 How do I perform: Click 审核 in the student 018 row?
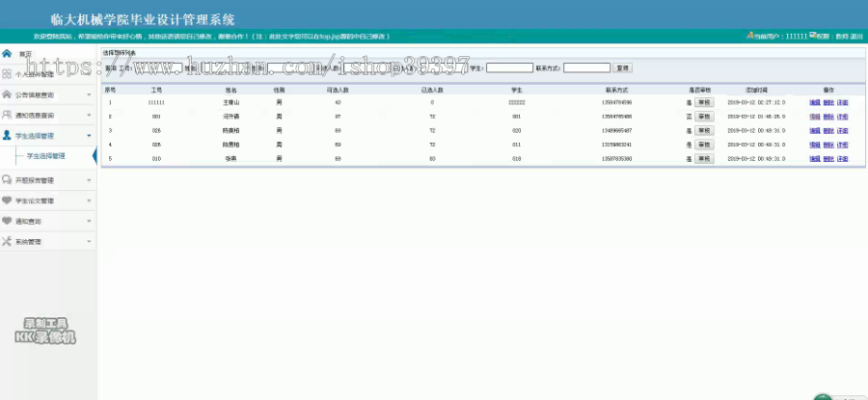click(x=704, y=159)
